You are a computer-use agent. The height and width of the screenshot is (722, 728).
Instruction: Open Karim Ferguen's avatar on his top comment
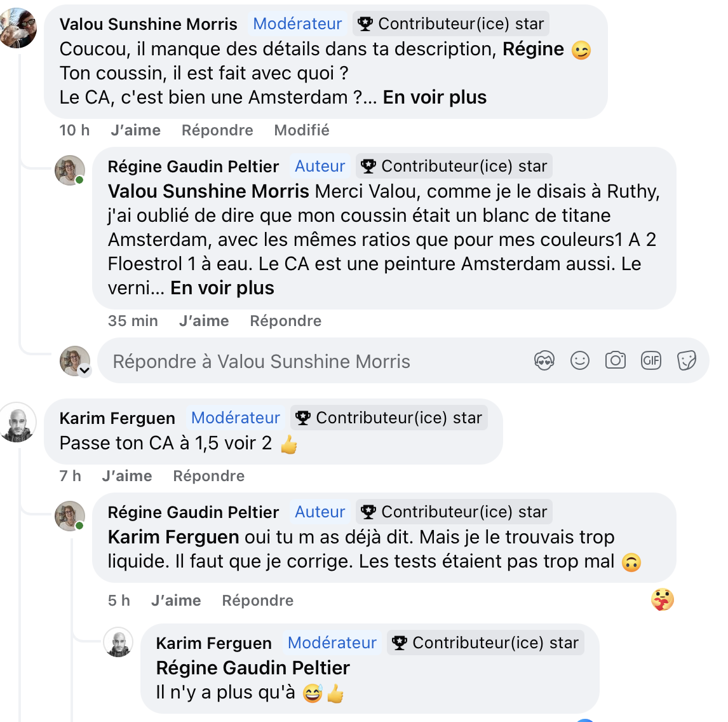coord(17,422)
